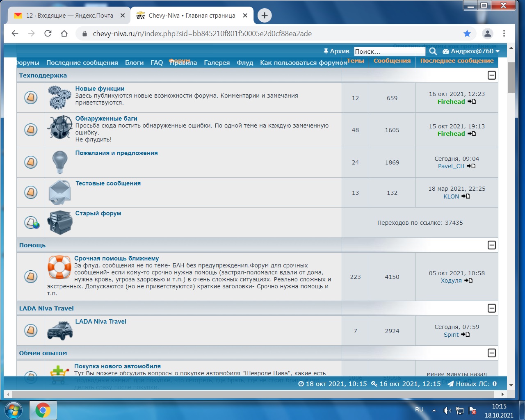The height and width of the screenshot is (420, 525).
Task: Reload the page in Chrome
Action: (48, 34)
